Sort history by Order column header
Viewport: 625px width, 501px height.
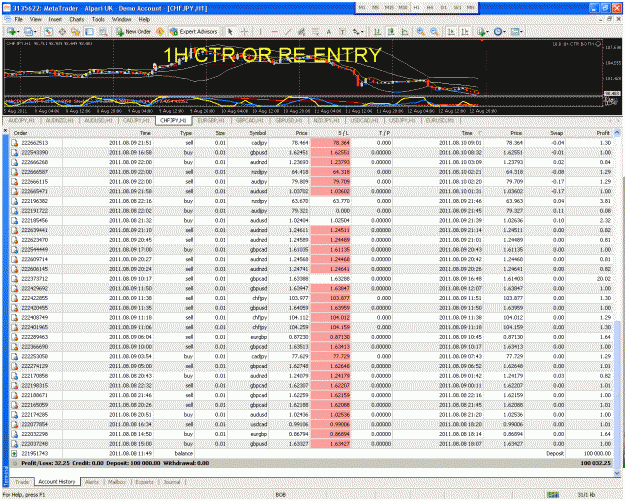[20, 133]
